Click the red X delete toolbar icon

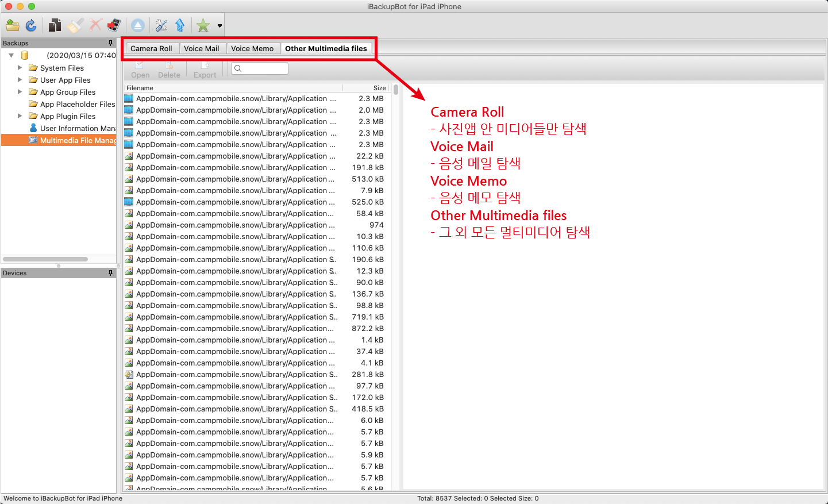click(95, 25)
